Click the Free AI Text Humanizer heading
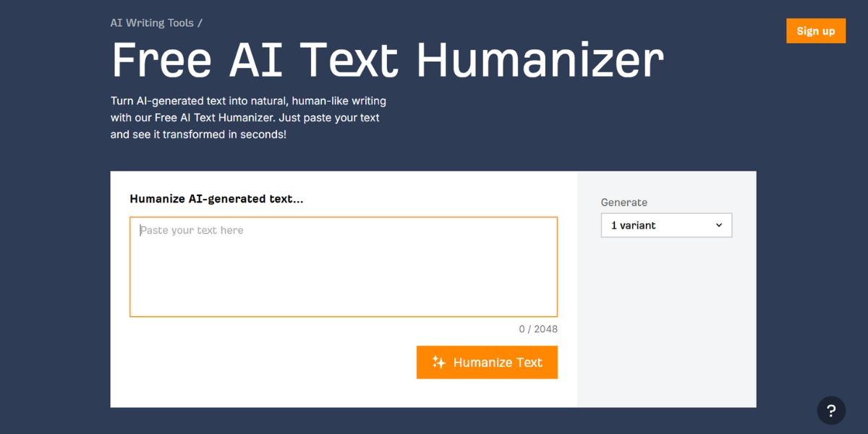868x434 pixels. click(387, 60)
